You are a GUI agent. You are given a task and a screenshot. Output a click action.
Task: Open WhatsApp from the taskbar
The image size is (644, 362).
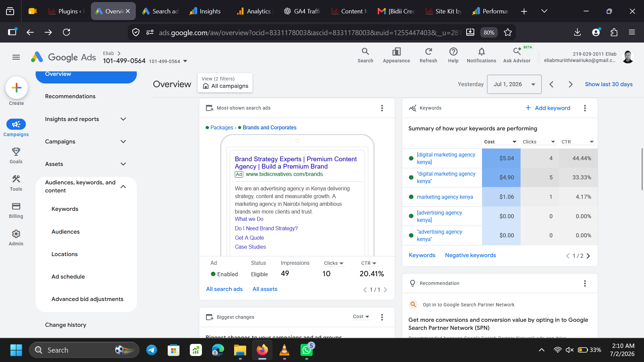[x=307, y=350]
